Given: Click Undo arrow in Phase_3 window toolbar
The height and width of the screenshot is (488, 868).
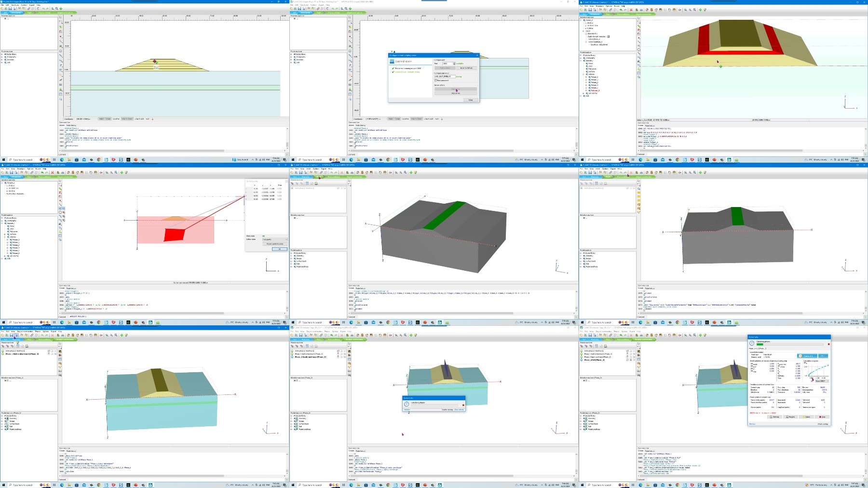Looking at the screenshot, I should coord(621,335).
